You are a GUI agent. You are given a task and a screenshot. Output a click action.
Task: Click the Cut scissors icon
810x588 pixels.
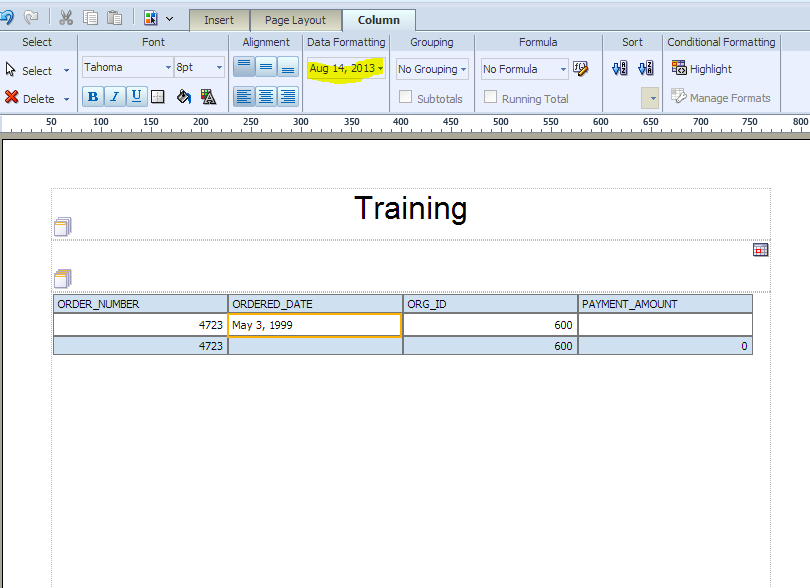[x=66, y=18]
